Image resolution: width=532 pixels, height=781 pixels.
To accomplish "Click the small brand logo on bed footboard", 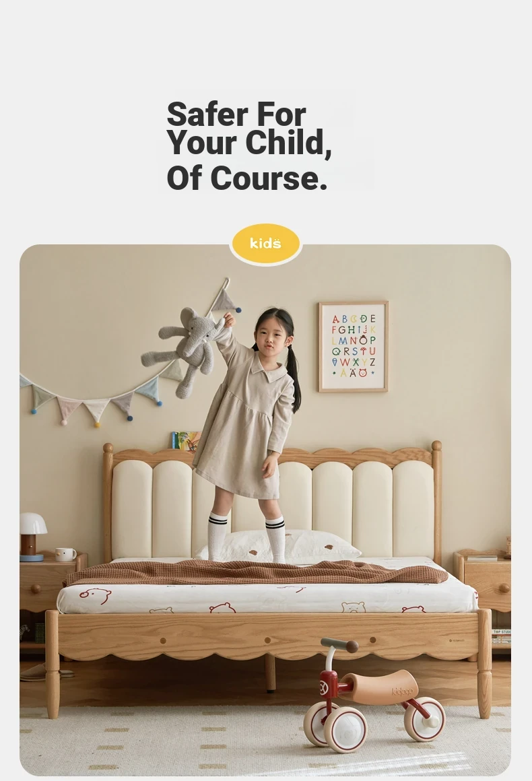I will [457, 640].
